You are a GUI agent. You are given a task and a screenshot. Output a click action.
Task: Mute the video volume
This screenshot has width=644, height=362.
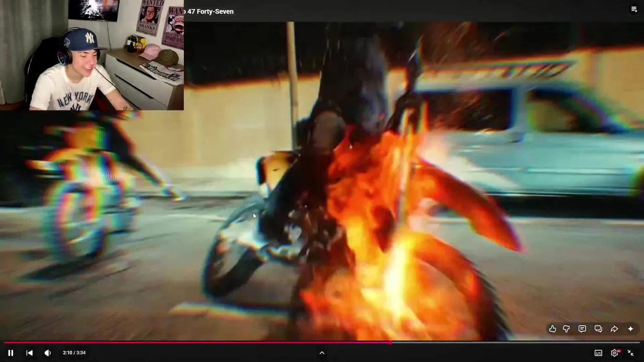47,353
